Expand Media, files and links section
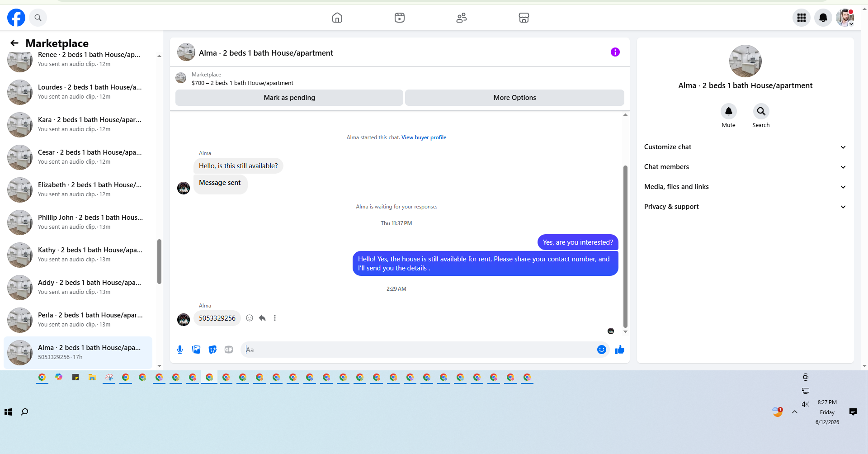This screenshot has width=868, height=454. click(745, 187)
